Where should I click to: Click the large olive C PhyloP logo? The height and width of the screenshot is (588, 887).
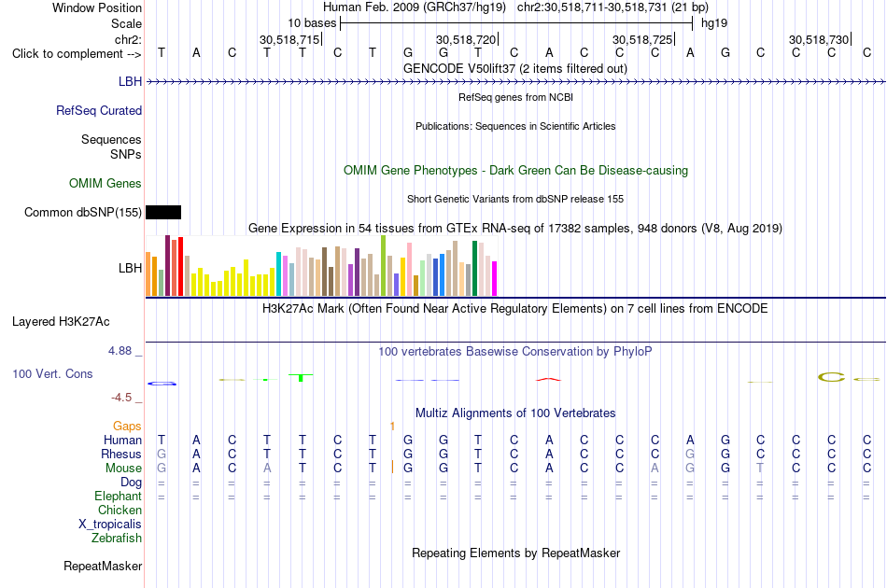[x=832, y=377]
